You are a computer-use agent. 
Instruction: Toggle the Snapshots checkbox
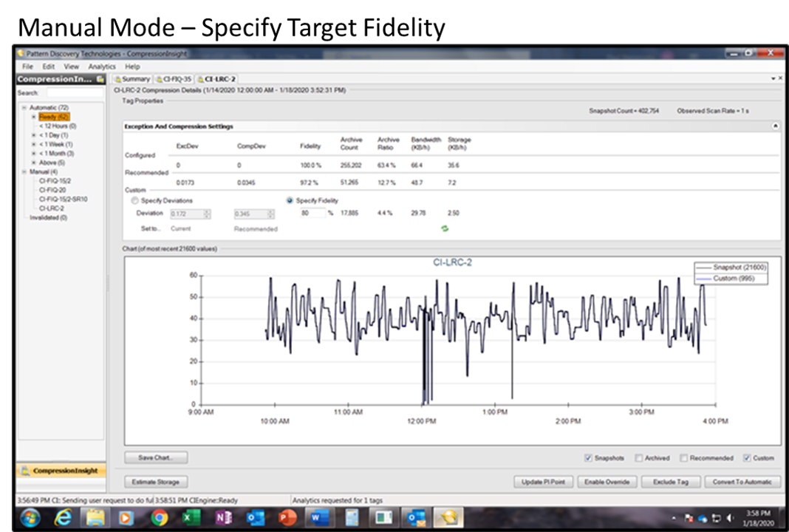[588, 457]
